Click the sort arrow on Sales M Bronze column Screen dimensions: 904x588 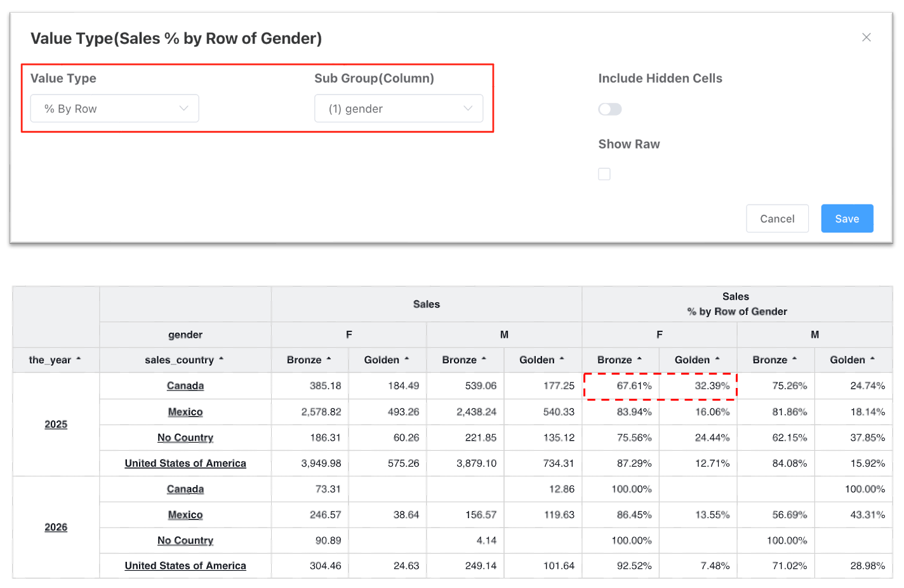[484, 359]
